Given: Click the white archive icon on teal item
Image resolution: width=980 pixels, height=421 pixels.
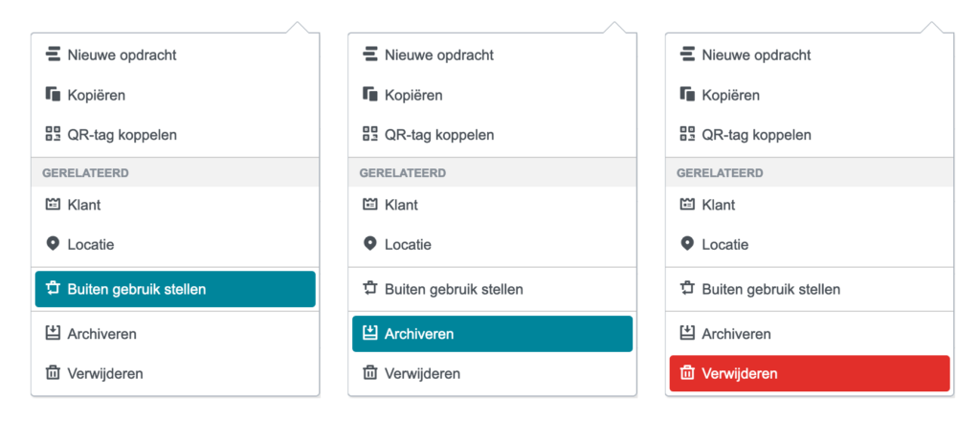Looking at the screenshot, I should click(370, 334).
